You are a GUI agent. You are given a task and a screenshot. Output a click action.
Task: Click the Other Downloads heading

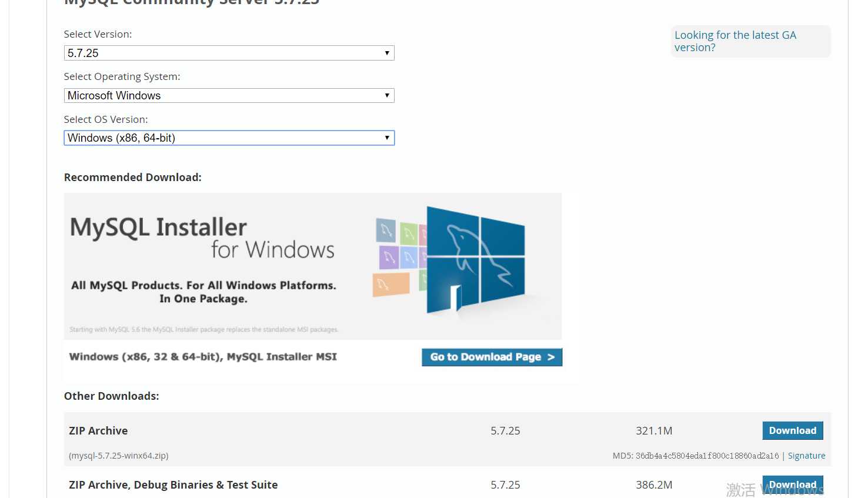112,396
